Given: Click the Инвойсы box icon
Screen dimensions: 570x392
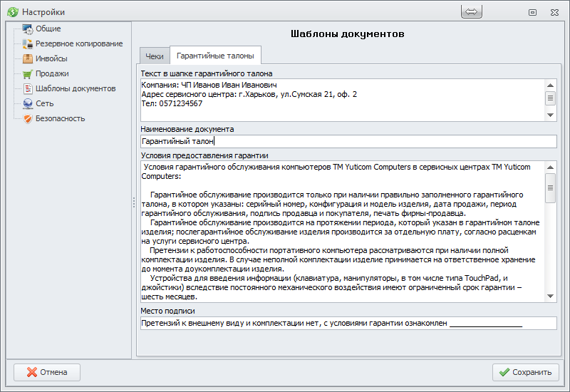Looking at the screenshot, I should click(x=28, y=59).
